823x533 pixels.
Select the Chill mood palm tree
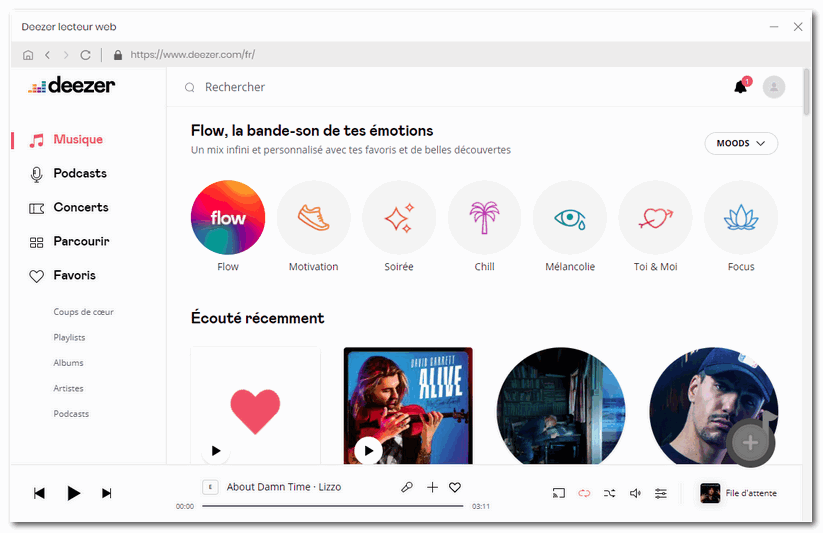coord(484,217)
